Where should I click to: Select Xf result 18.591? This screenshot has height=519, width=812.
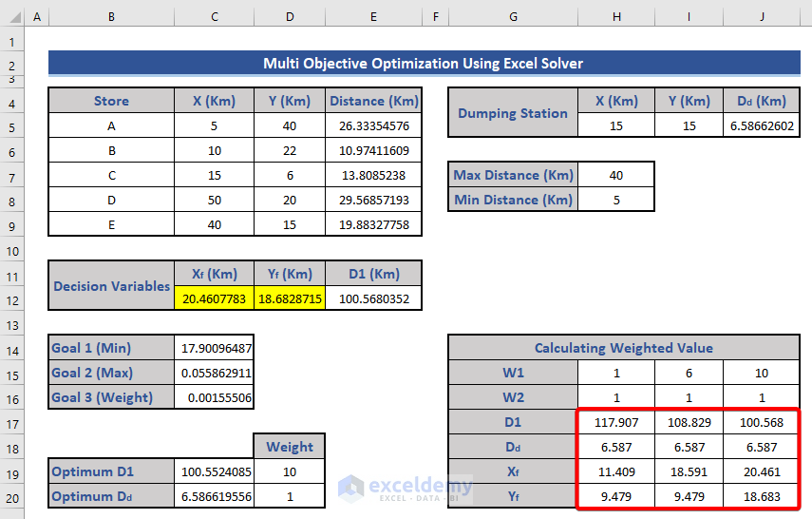tap(689, 471)
